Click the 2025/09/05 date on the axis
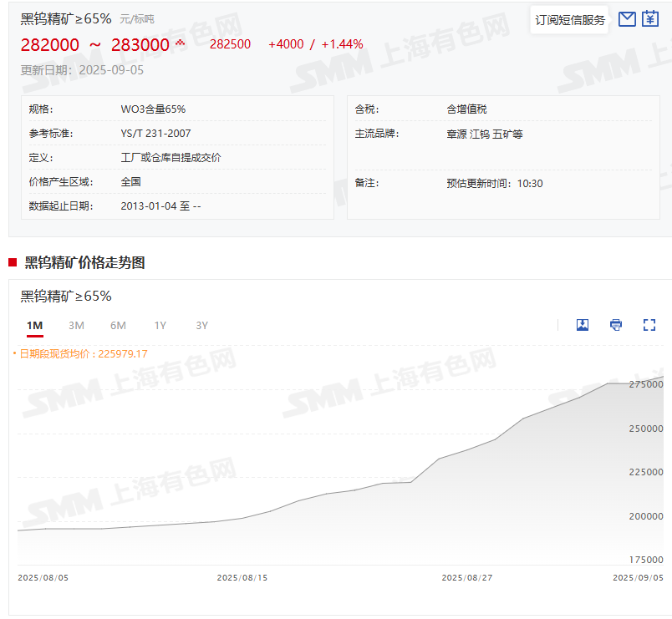Screen dimensions: 672x619 pyautogui.click(x=638, y=577)
